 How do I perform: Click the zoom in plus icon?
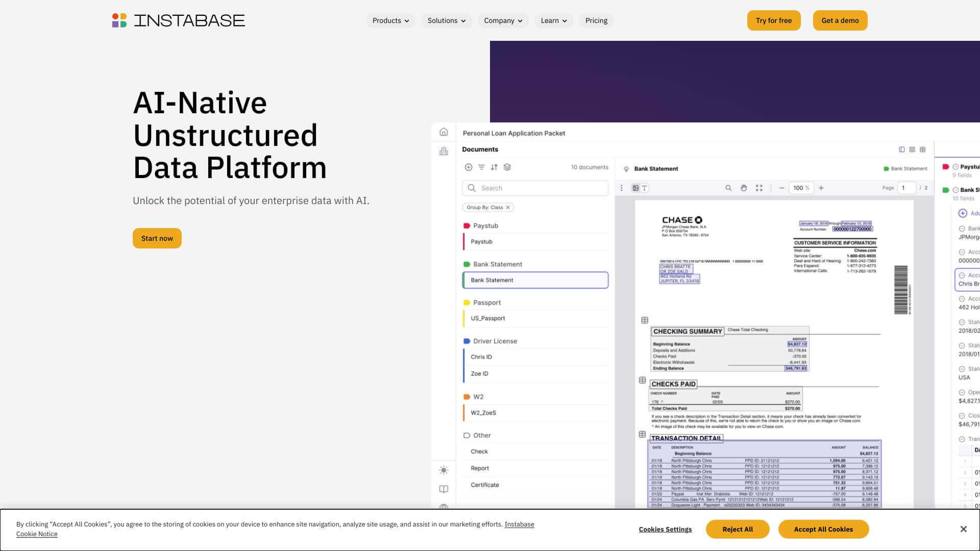point(821,188)
